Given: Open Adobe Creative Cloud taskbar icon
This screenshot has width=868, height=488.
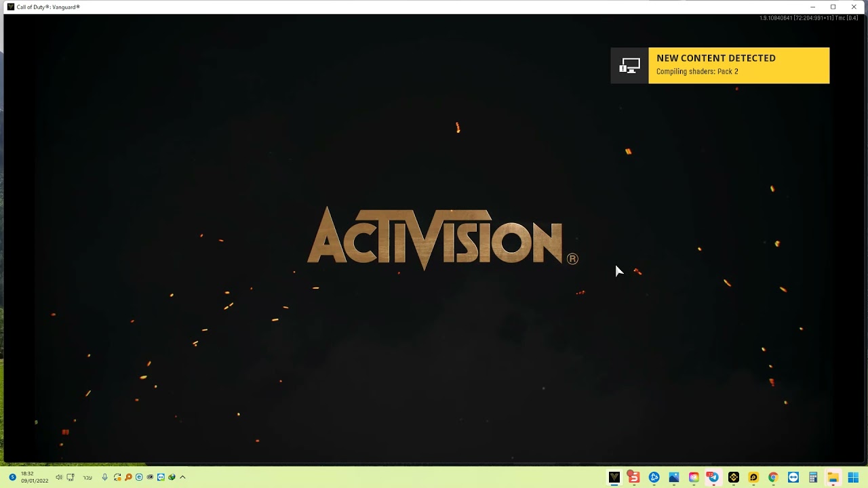Looking at the screenshot, I should (x=693, y=477).
